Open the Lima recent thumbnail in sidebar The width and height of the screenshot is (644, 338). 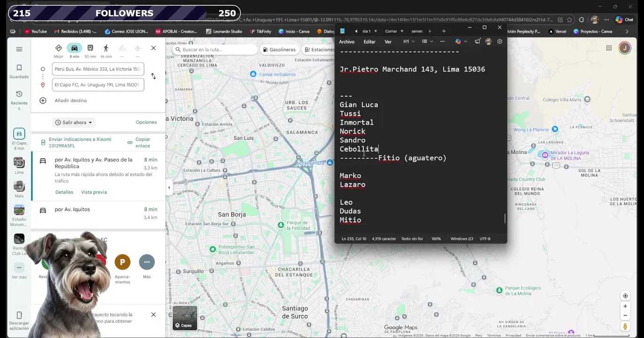(x=19, y=166)
